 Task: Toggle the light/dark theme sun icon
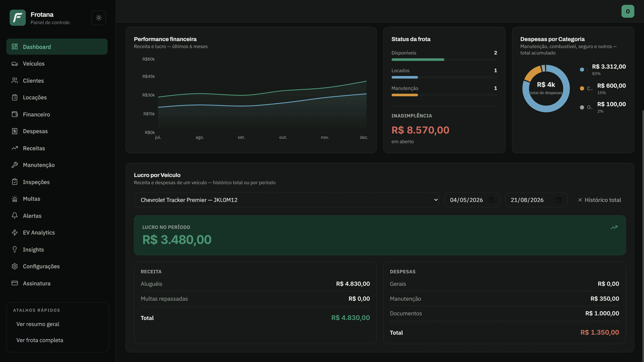(99, 18)
